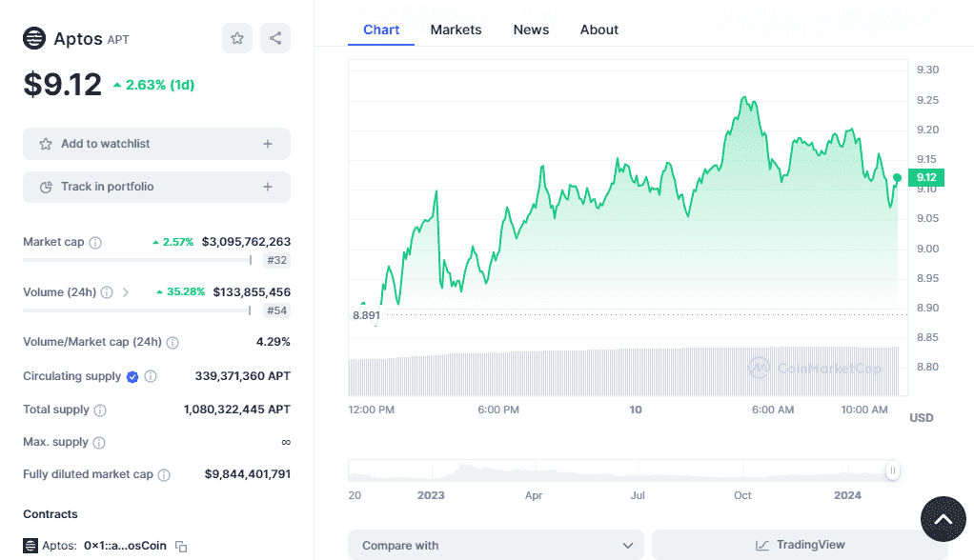Click the Add to watchlist button

point(156,144)
